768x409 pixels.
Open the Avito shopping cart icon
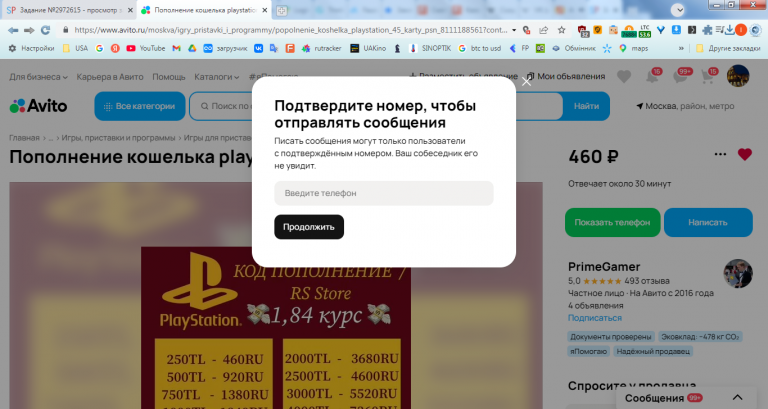pyautogui.click(x=709, y=76)
